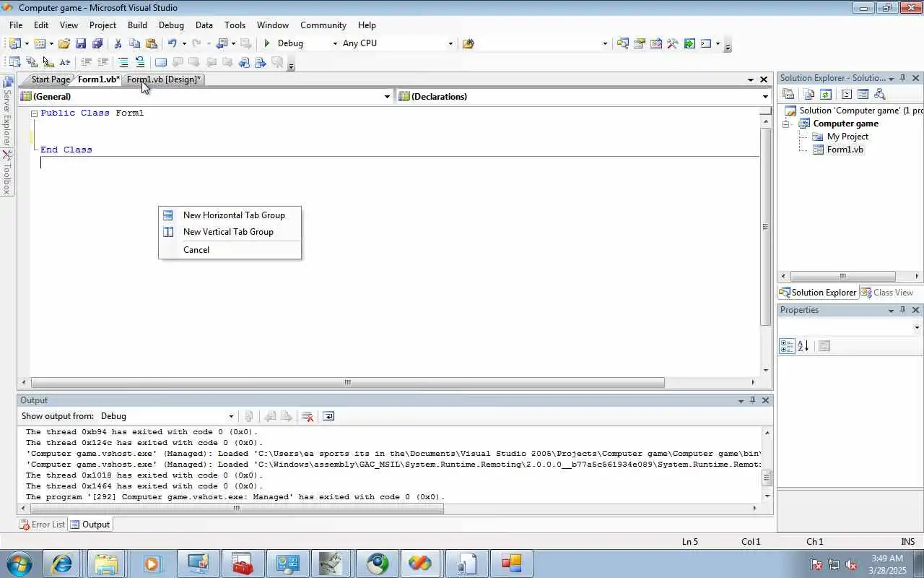Screen dimensions: 924x578
Task: Click the Windows Start orb
Action: [19, 564]
